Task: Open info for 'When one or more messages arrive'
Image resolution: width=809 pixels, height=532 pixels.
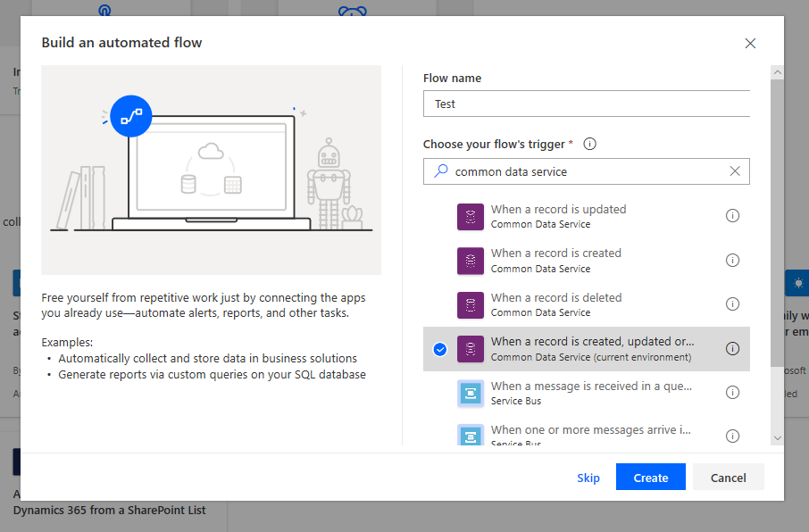Action: 732,436
